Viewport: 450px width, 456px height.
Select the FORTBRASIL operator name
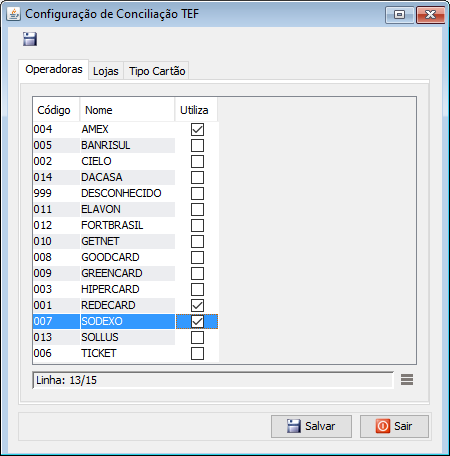click(128, 225)
